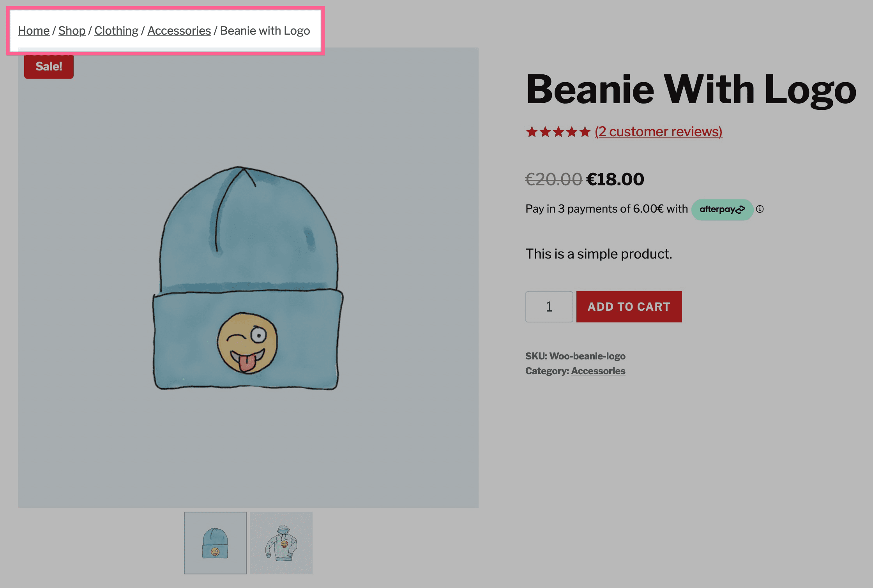The width and height of the screenshot is (873, 588).
Task: Open Accessories in the breadcrumb
Action: [179, 31]
